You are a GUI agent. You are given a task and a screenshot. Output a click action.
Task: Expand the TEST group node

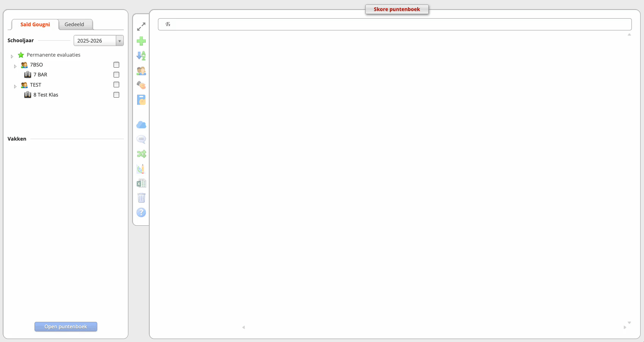(15, 86)
